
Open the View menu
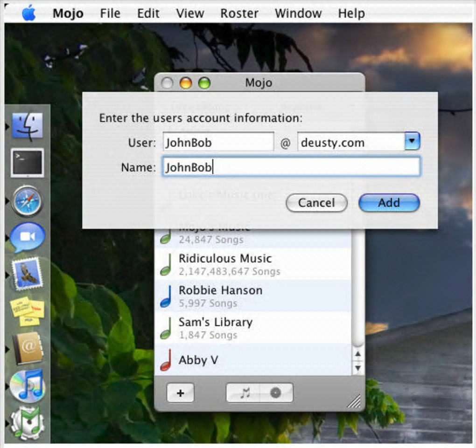click(190, 14)
